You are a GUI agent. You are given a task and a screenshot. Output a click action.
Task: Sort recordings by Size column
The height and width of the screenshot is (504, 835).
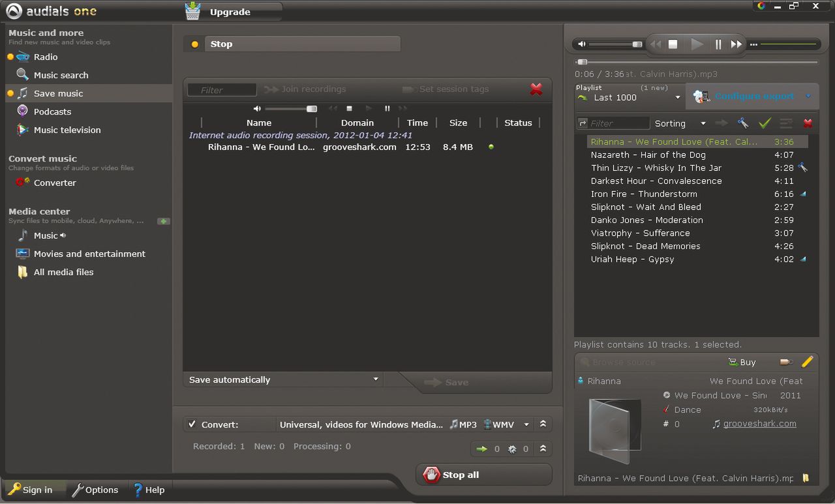459,123
